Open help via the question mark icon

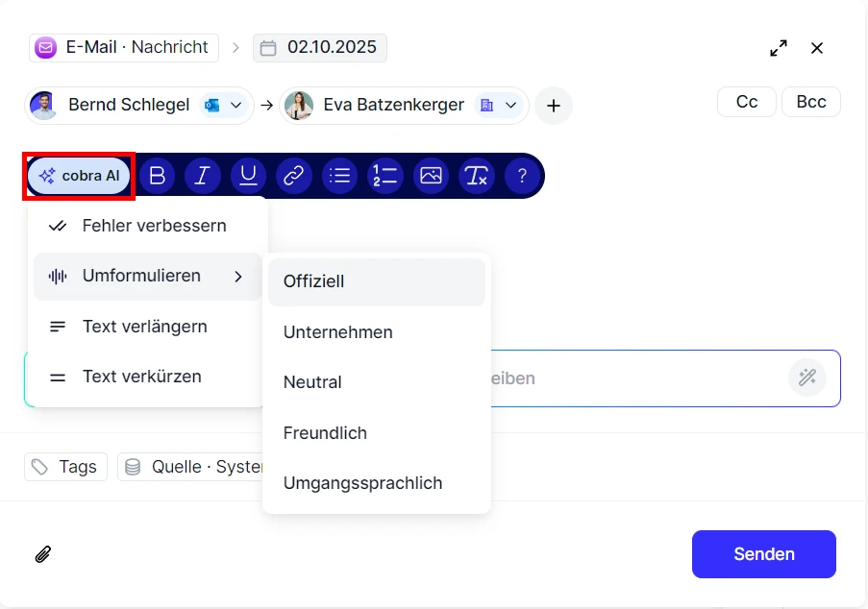pyautogui.click(x=520, y=176)
